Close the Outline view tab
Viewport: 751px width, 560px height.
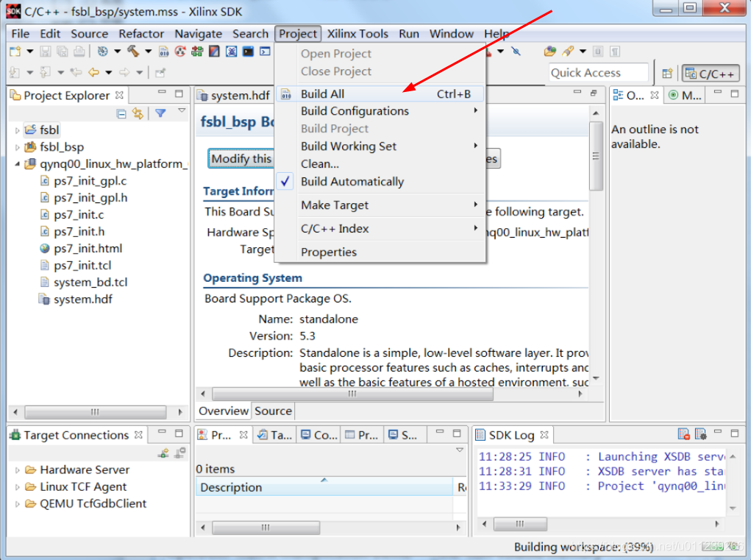click(x=654, y=95)
